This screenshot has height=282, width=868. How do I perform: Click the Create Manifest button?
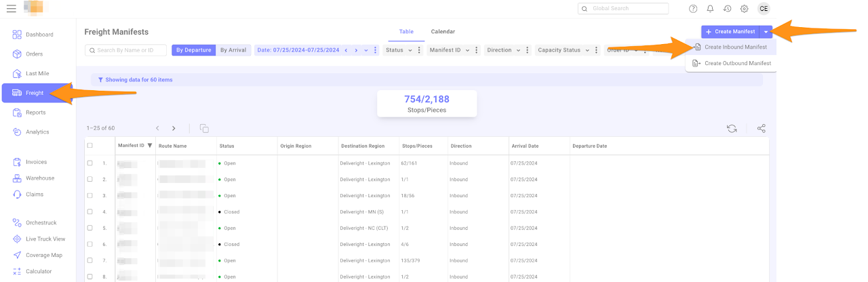730,32
